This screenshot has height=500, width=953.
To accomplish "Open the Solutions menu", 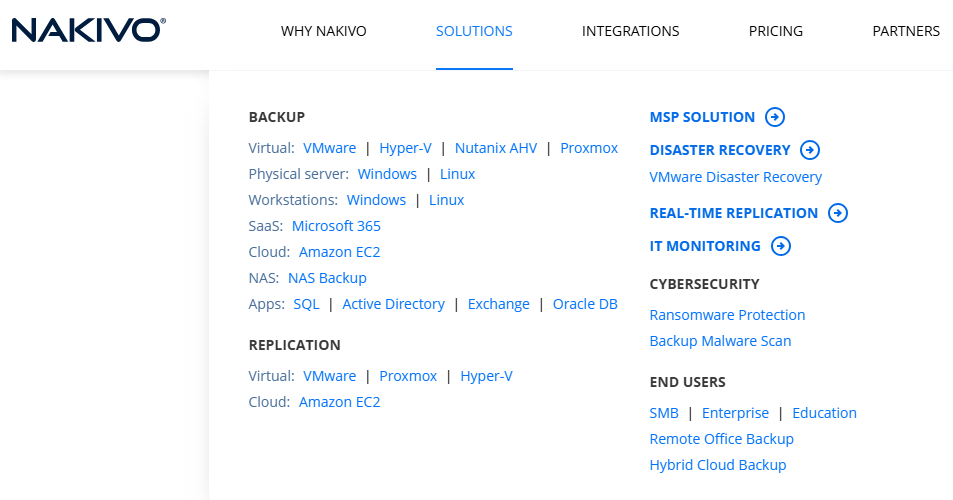I will (x=474, y=31).
